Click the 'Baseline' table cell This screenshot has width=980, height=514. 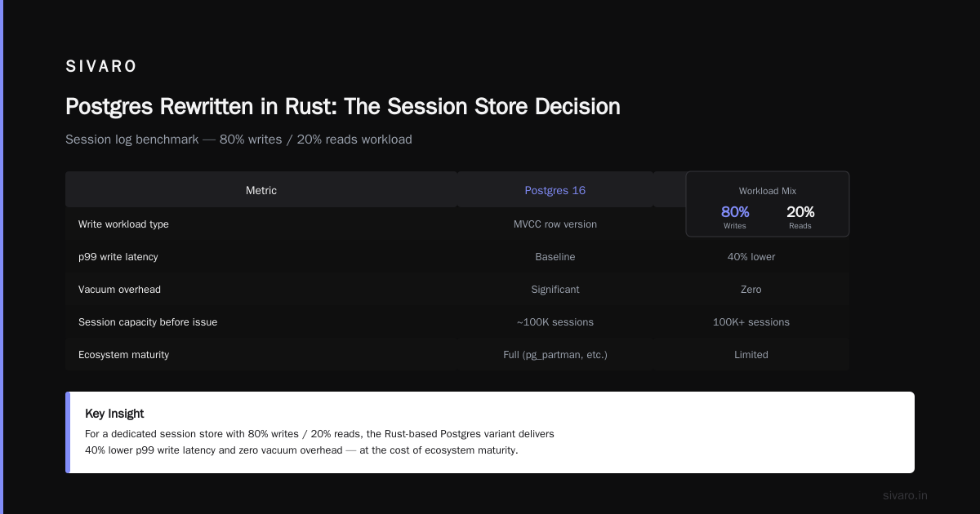tap(555, 256)
